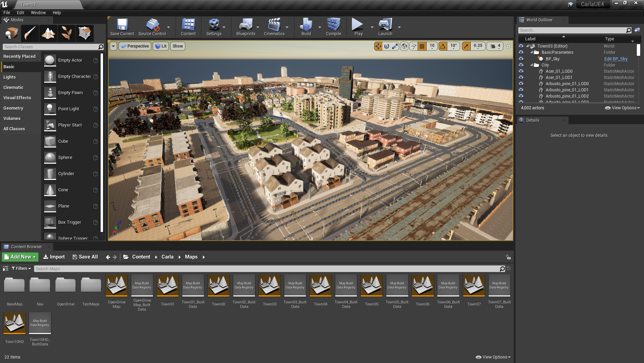Click the Edit BP_Sky link
Screen dimensions: 644x363
click(x=616, y=59)
